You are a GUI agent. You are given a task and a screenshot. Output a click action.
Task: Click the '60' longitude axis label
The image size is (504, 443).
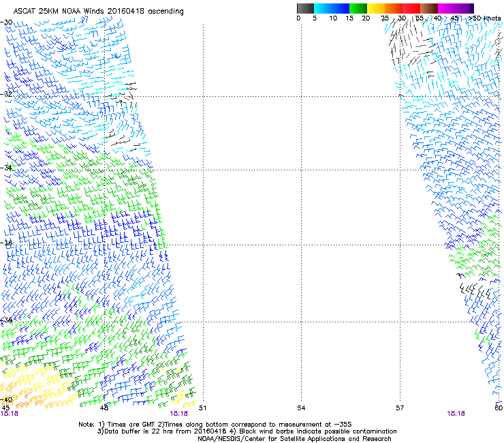coord(499,408)
